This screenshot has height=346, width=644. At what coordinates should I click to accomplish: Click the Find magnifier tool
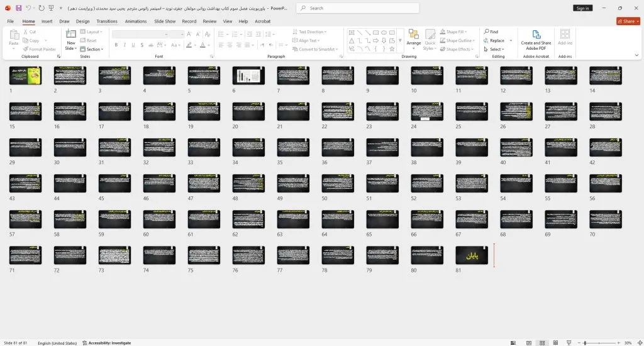(491, 31)
